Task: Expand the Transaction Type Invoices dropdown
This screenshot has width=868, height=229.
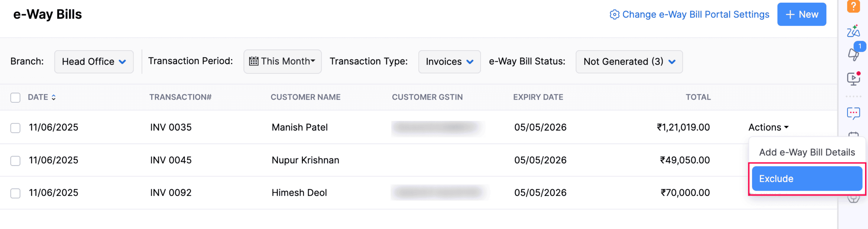Action: point(449,62)
